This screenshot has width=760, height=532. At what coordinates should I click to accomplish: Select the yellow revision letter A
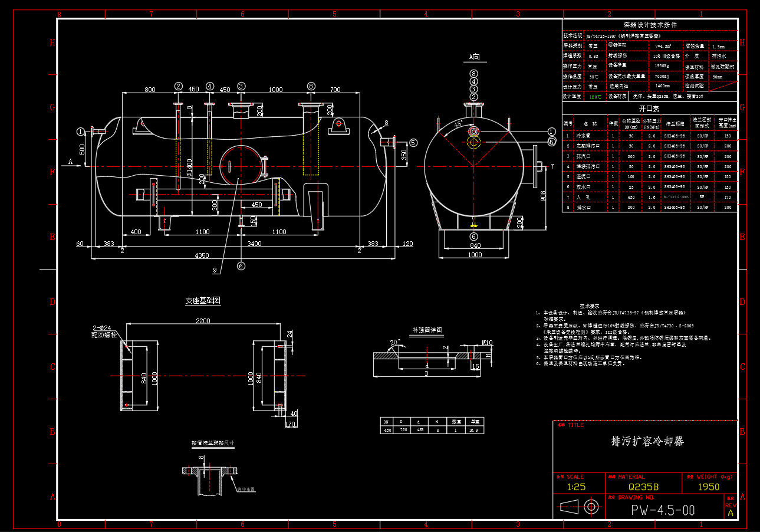point(731,513)
